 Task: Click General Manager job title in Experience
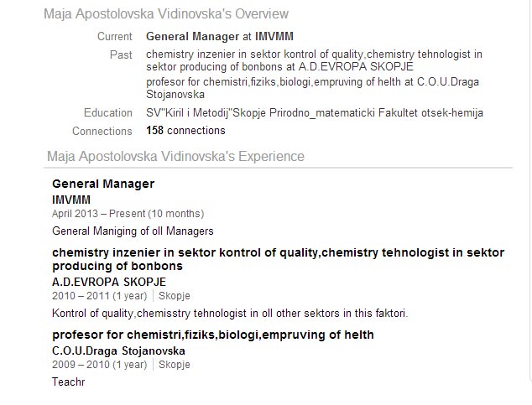click(x=103, y=184)
